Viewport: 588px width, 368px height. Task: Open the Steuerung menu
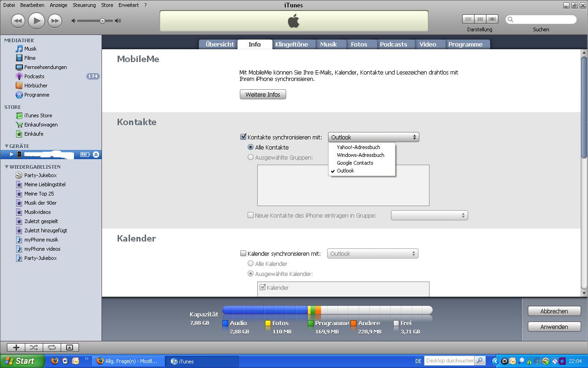[x=85, y=5]
